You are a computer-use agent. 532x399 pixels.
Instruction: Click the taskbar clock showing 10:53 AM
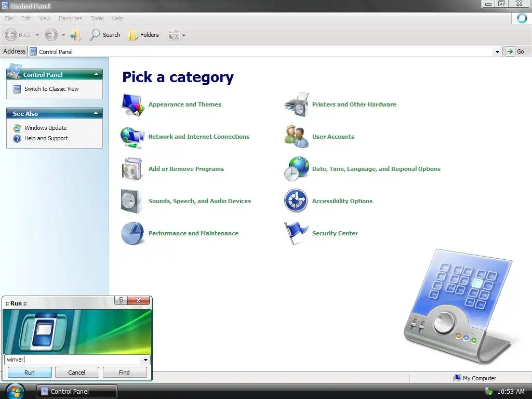511,392
